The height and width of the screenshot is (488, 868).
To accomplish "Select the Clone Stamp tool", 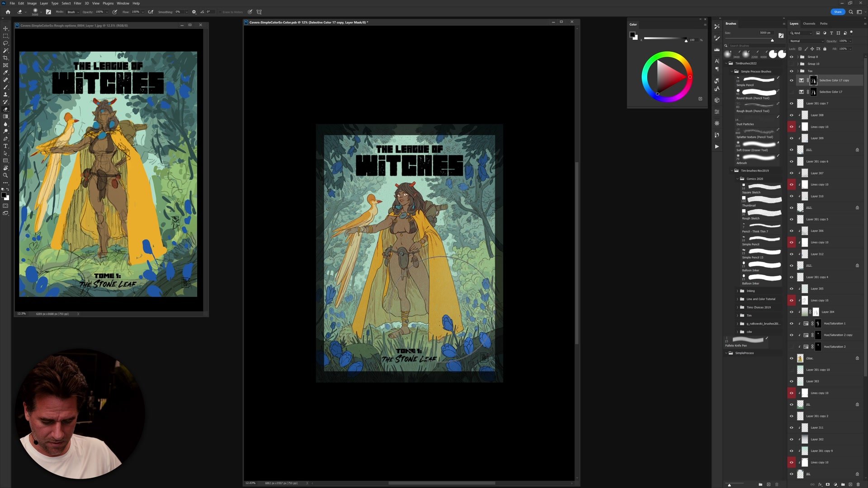I will 5,94.
